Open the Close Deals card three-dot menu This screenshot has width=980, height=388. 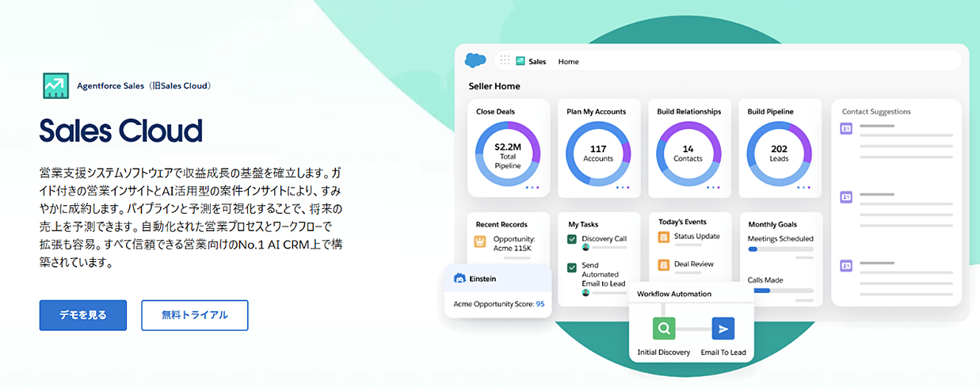(532, 188)
